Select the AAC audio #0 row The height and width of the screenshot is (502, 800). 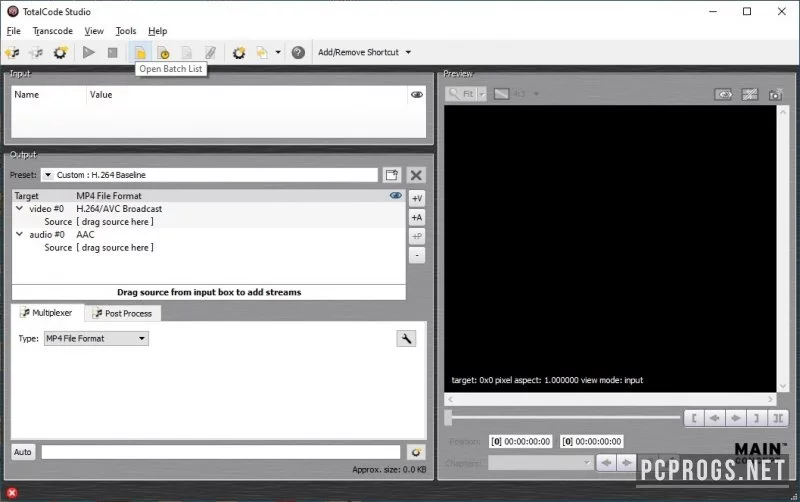[x=209, y=235]
